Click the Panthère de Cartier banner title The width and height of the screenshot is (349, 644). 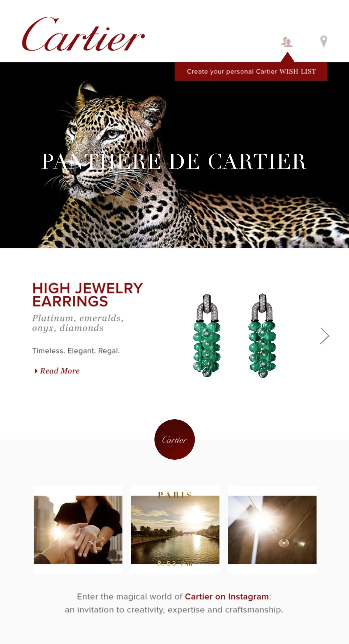(174, 161)
